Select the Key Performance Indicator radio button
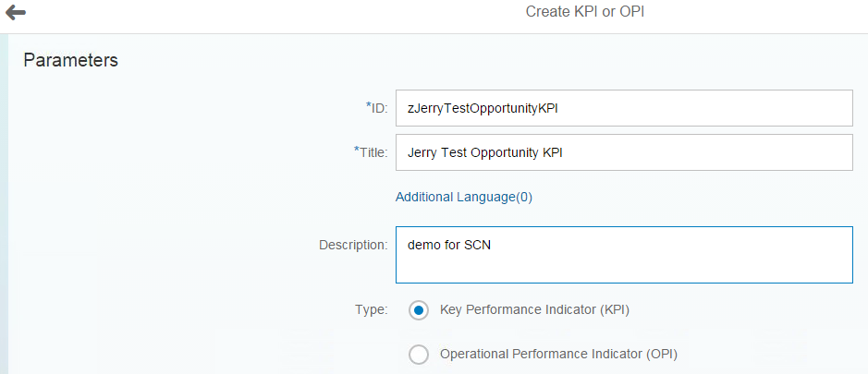 click(419, 310)
